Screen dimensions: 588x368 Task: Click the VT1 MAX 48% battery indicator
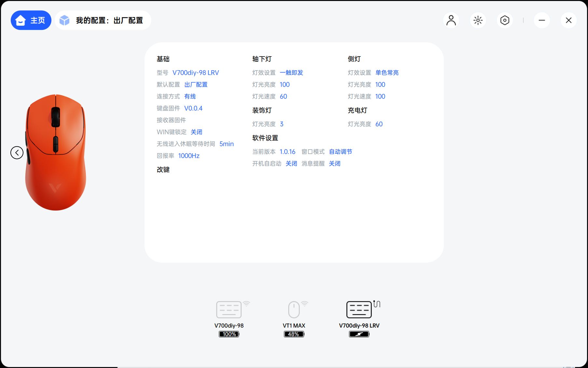294,334
